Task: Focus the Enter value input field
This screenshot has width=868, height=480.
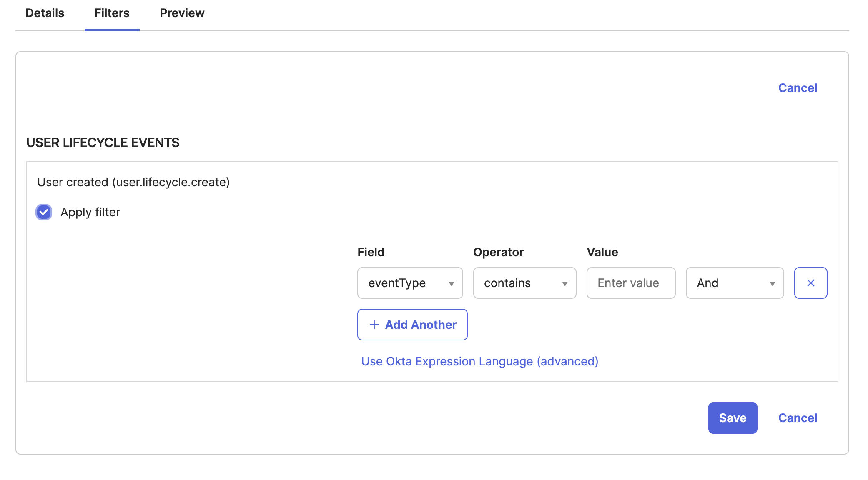Action: pyautogui.click(x=630, y=283)
